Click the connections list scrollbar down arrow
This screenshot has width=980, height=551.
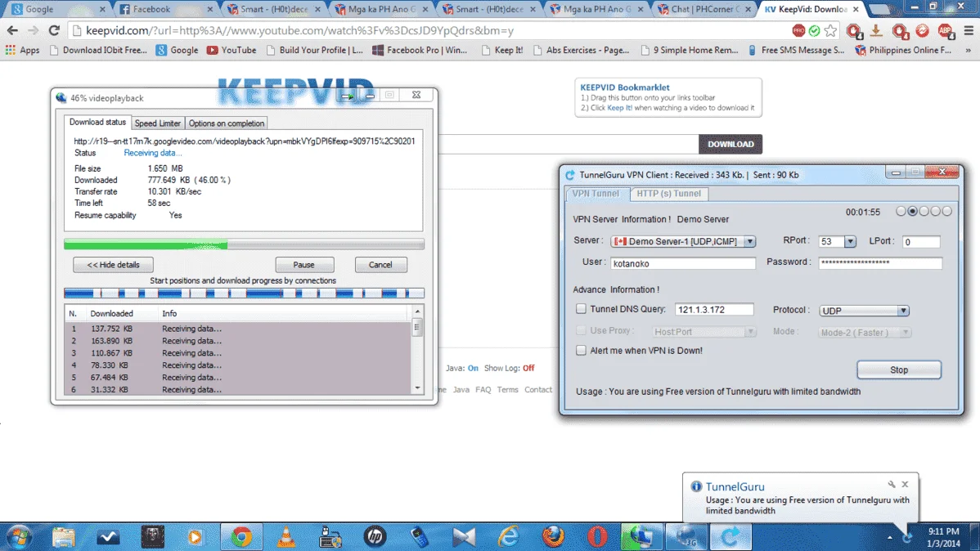point(417,388)
